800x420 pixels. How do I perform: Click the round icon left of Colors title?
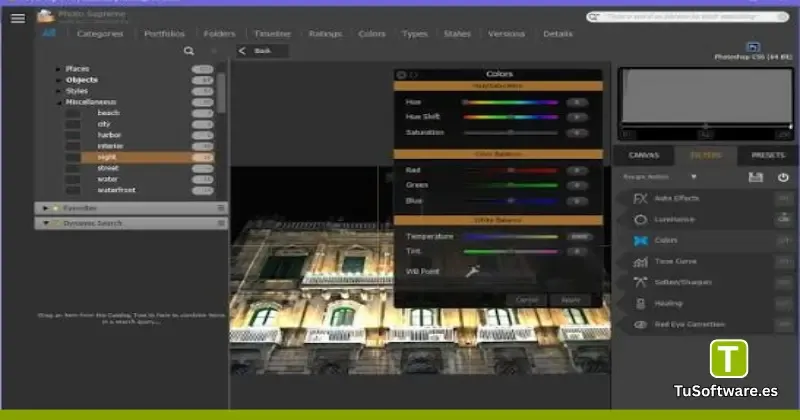tap(402, 75)
